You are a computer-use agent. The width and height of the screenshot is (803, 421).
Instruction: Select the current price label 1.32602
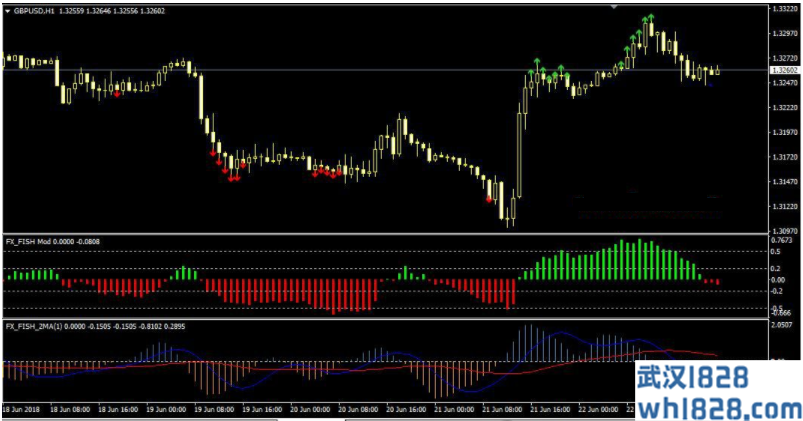(784, 71)
